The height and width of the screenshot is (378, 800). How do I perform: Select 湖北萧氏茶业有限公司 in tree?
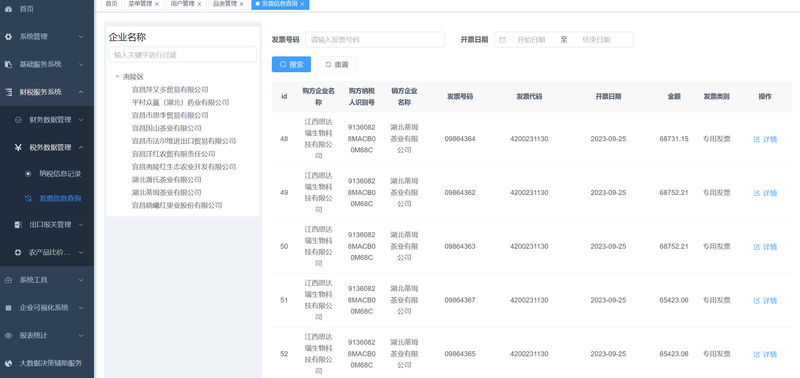coord(166,180)
